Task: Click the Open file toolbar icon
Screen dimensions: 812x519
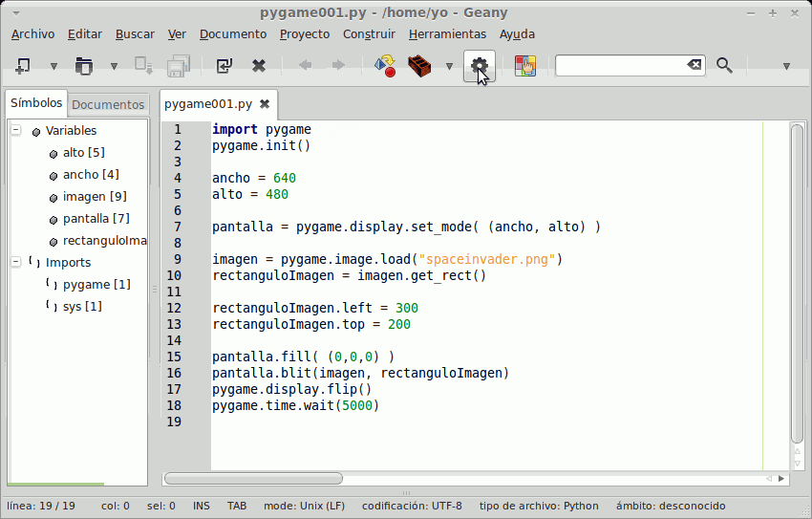Action: pyautogui.click(x=83, y=66)
